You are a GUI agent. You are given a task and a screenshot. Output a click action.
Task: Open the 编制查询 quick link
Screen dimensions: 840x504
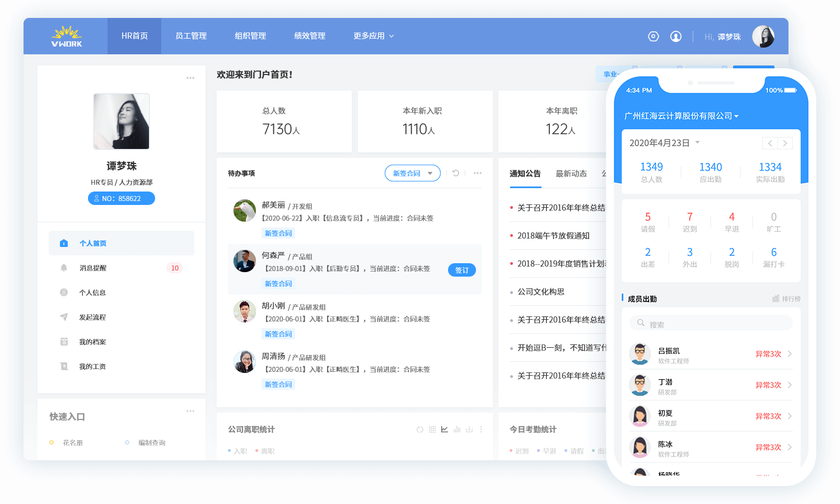[152, 442]
